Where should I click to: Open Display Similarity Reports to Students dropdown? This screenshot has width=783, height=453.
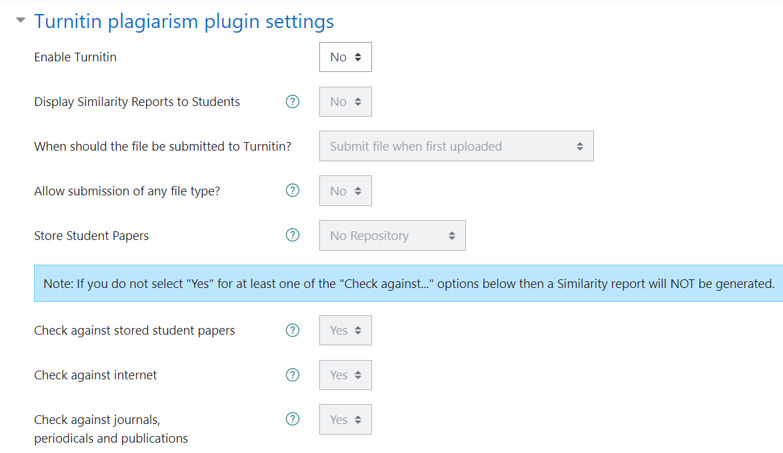coord(345,102)
